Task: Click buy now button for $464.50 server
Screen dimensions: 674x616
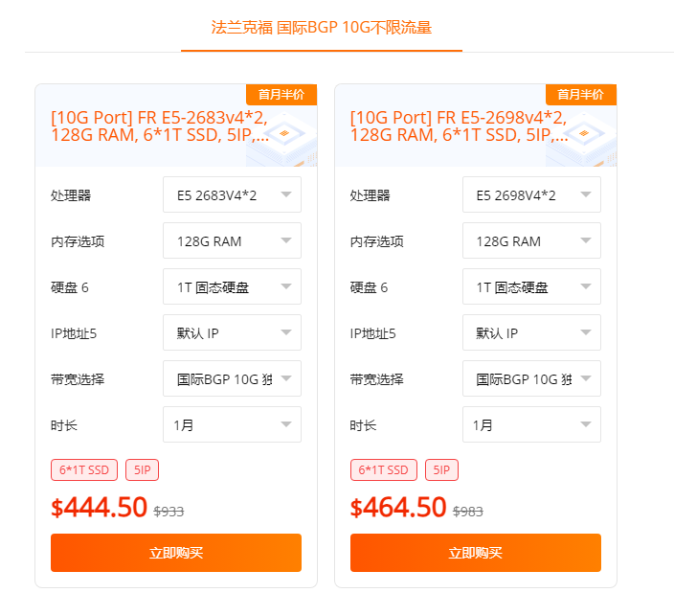Action: [x=476, y=553]
